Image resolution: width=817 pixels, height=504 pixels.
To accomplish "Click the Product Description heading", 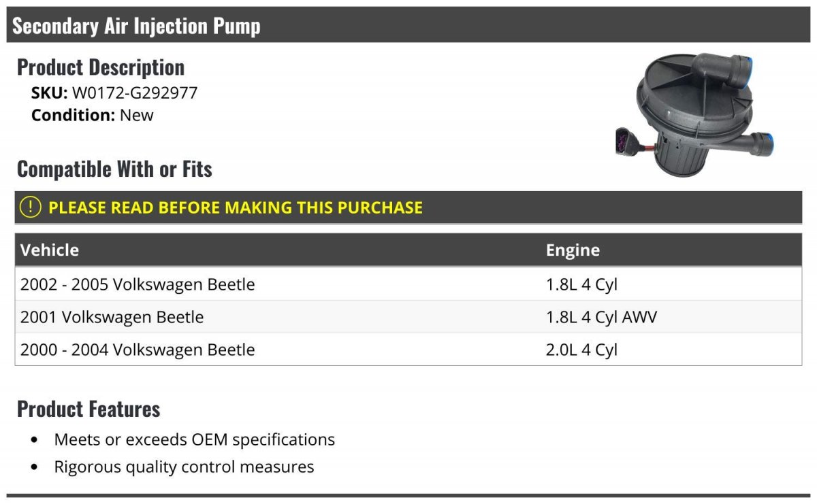I will pyautogui.click(x=101, y=67).
